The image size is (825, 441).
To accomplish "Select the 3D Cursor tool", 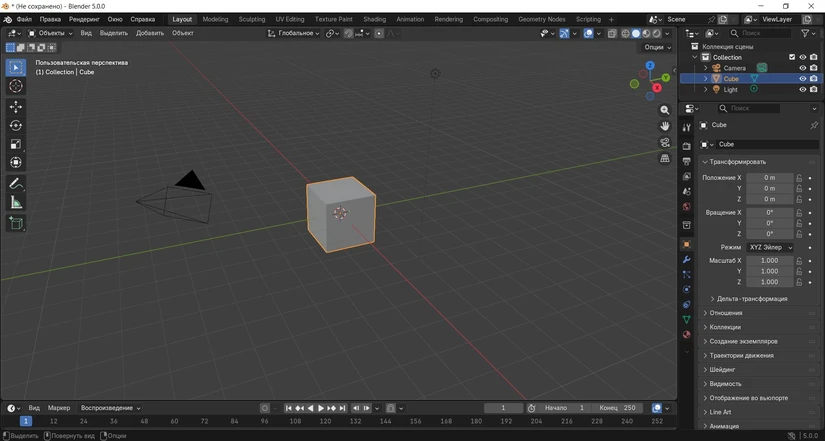I will [x=16, y=86].
